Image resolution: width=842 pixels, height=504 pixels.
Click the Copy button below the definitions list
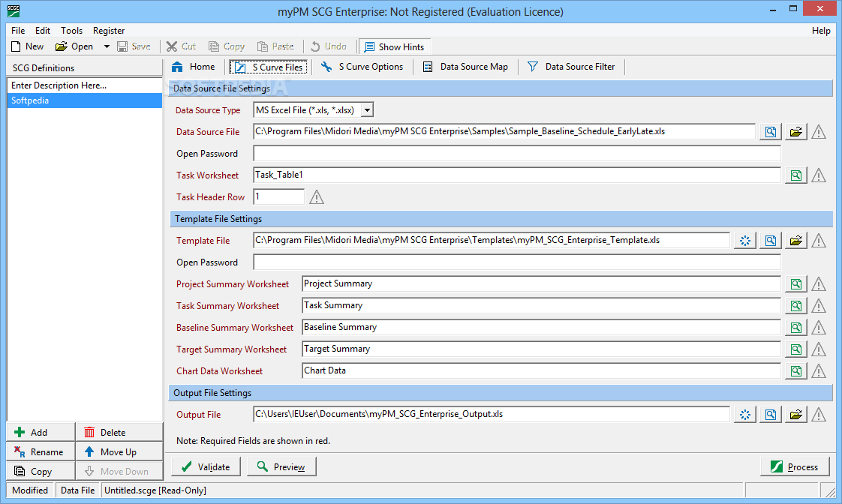click(x=41, y=471)
